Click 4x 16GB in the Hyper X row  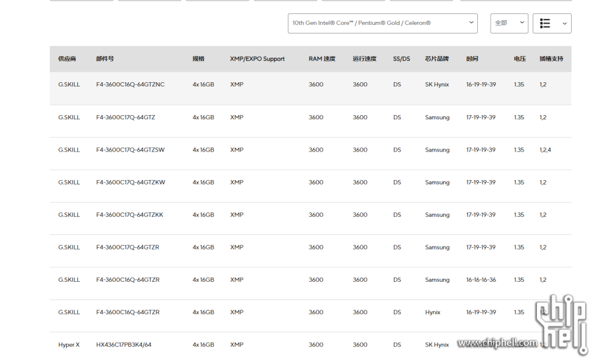click(x=203, y=345)
